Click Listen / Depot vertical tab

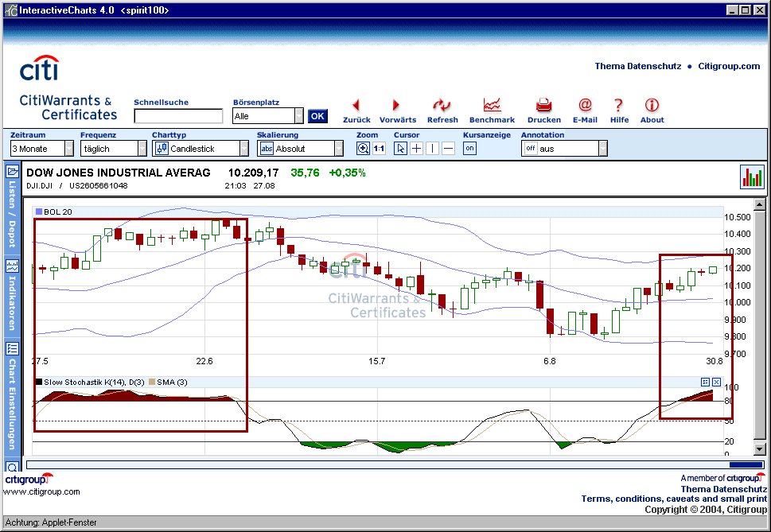tap(12, 214)
